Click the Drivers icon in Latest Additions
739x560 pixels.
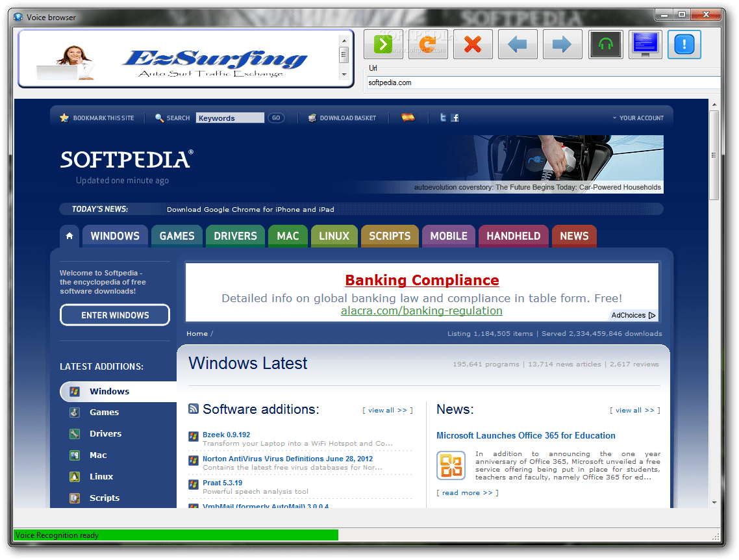[x=75, y=434]
